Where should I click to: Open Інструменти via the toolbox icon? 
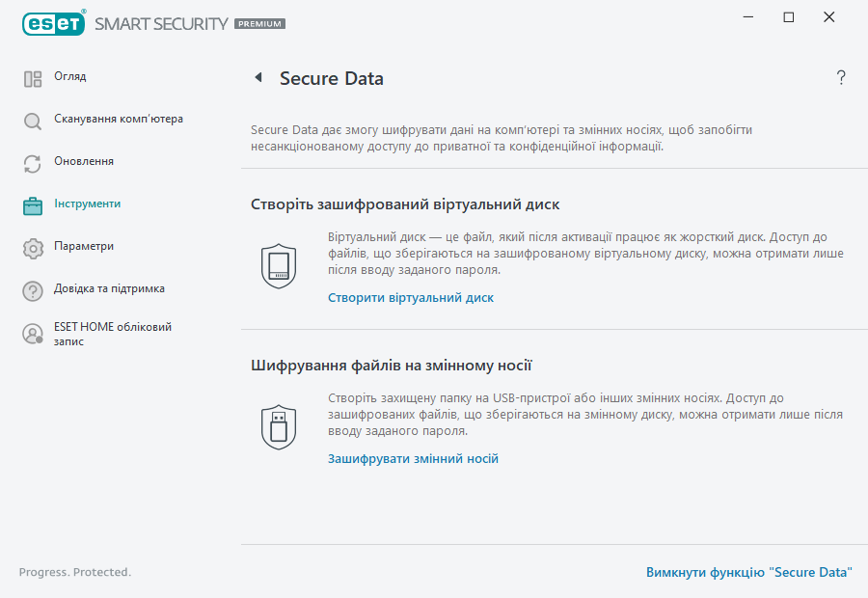click(32, 204)
